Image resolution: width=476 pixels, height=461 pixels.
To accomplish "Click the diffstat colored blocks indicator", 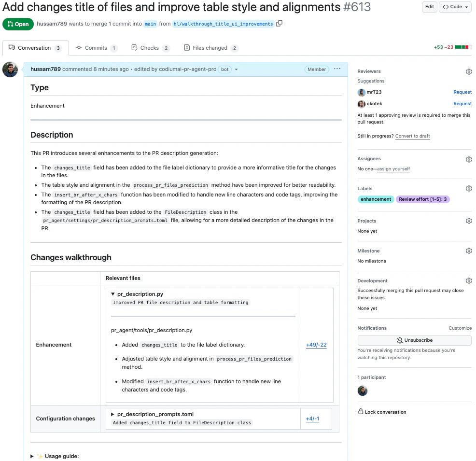I will point(463,47).
